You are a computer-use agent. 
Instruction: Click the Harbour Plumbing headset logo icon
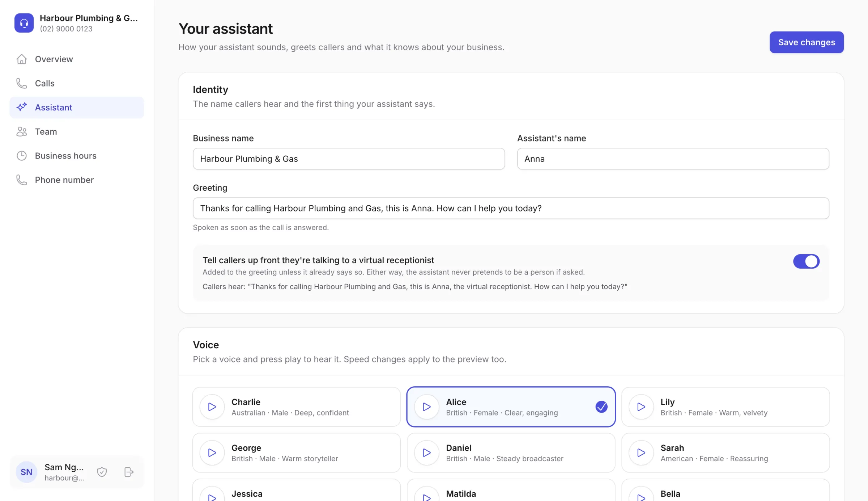(24, 23)
